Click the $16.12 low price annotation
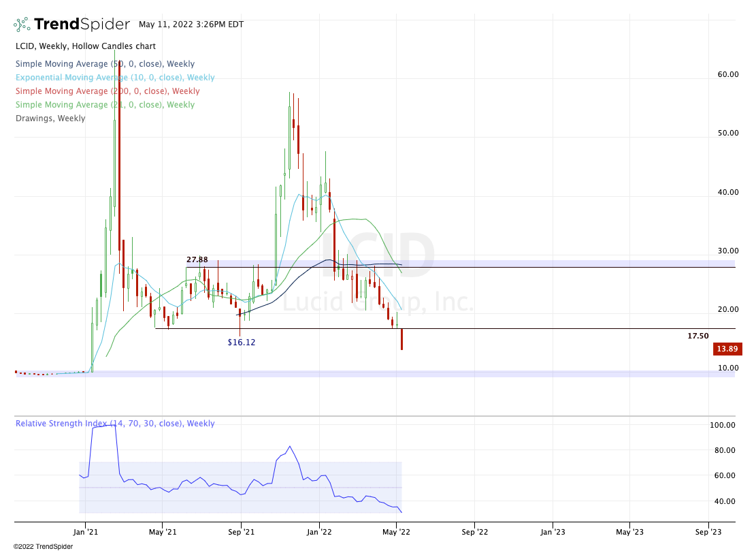Image resolution: width=756 pixels, height=553 pixels. click(242, 342)
